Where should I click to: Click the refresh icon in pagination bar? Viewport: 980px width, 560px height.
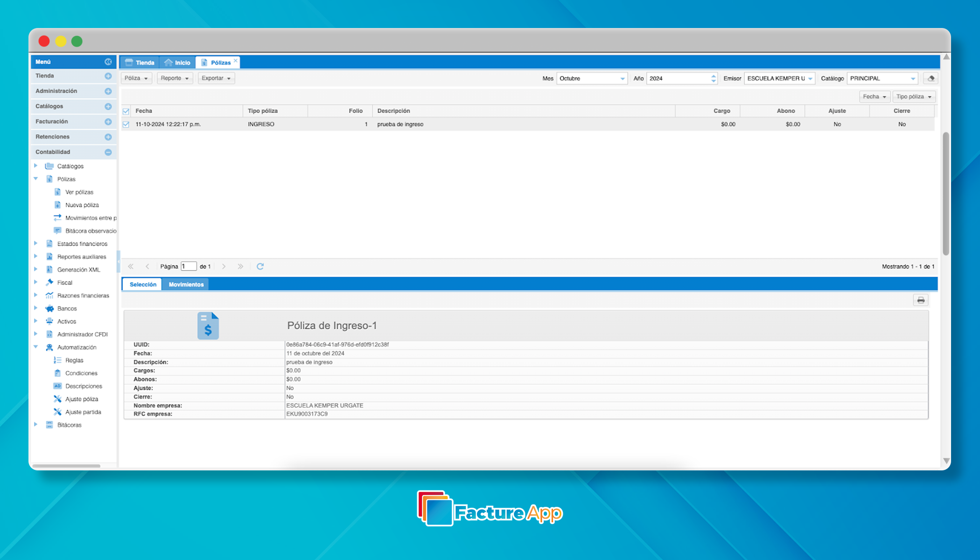pyautogui.click(x=260, y=266)
